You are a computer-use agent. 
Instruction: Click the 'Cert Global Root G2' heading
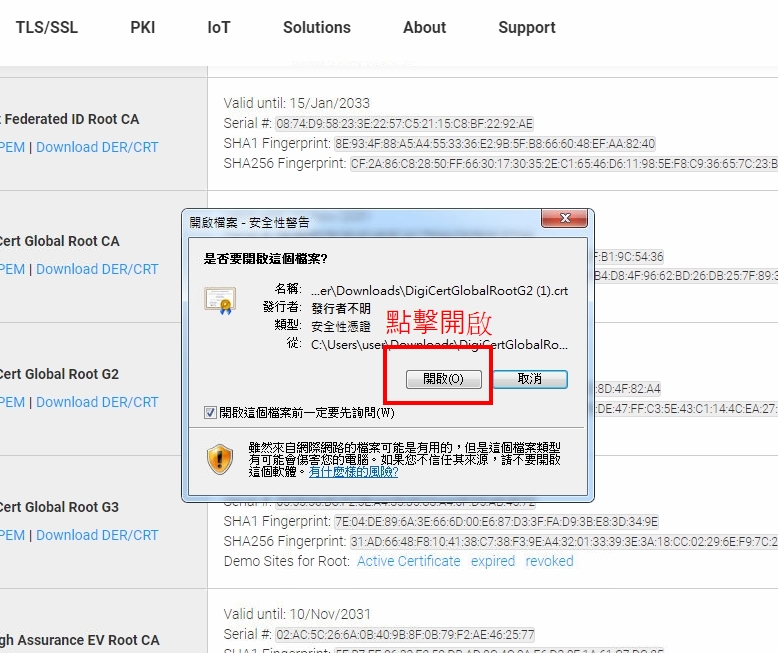click(59, 374)
